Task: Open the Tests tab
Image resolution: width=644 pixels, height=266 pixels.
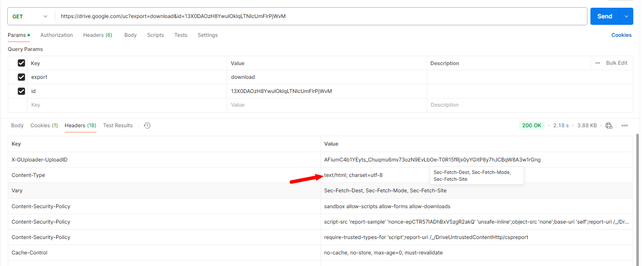Action: click(181, 35)
